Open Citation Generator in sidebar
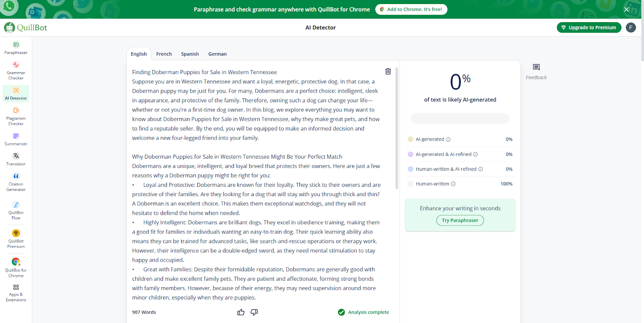Image resolution: width=644 pixels, height=323 pixels. click(16, 182)
